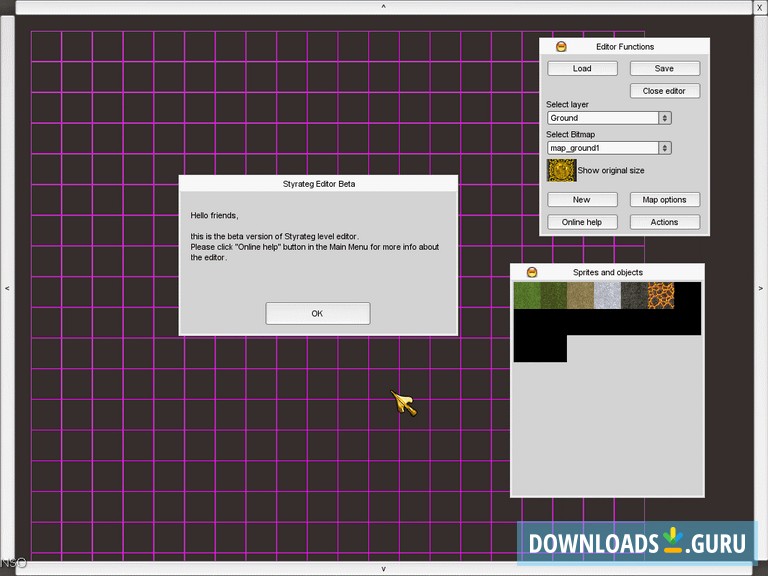
Task: Click the Save button
Action: (665, 69)
